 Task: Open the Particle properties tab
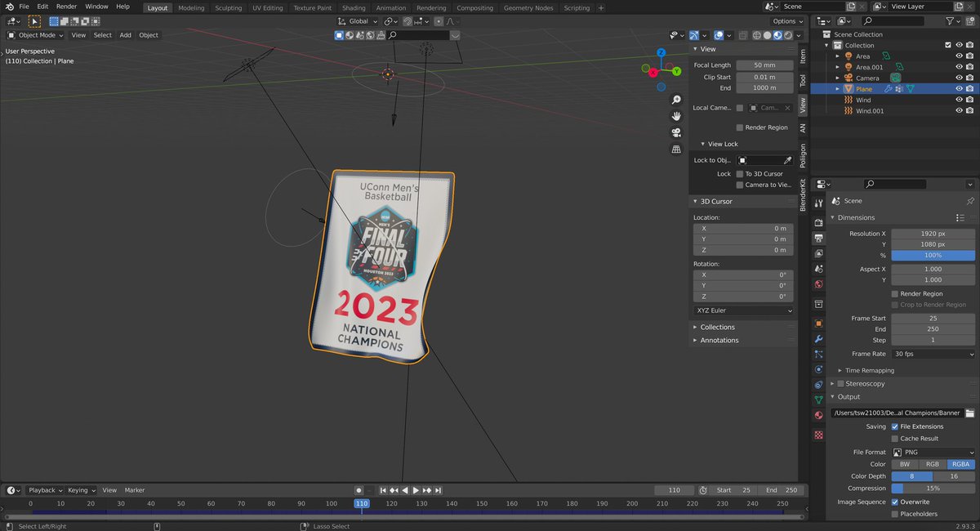coord(818,355)
